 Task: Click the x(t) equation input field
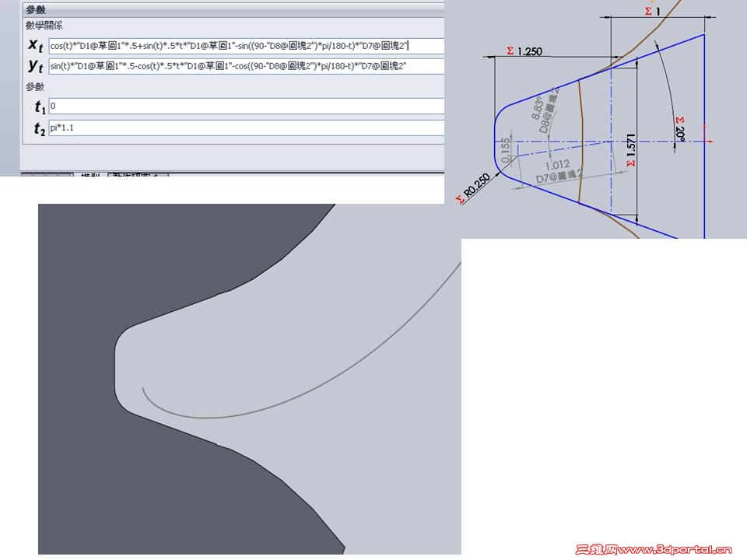[247, 46]
